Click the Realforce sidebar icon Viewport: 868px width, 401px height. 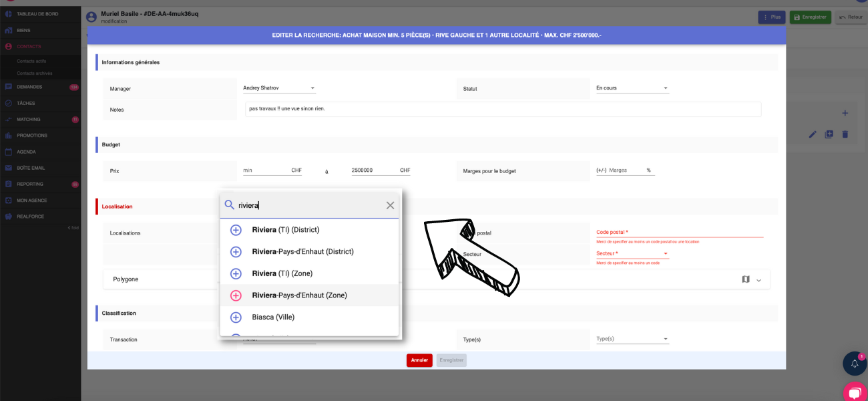[9, 217]
